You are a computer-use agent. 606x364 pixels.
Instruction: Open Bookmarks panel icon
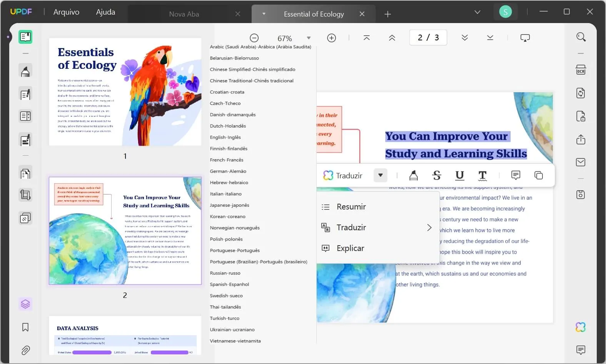[x=25, y=327]
